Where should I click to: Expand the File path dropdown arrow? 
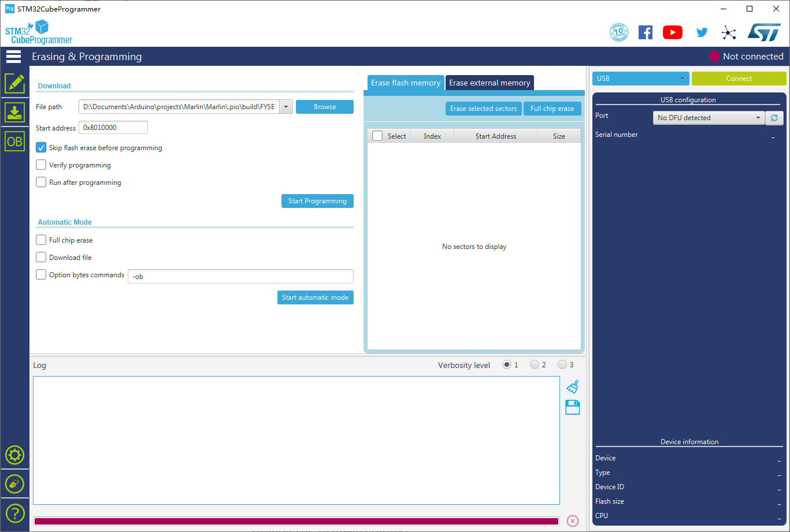point(286,107)
